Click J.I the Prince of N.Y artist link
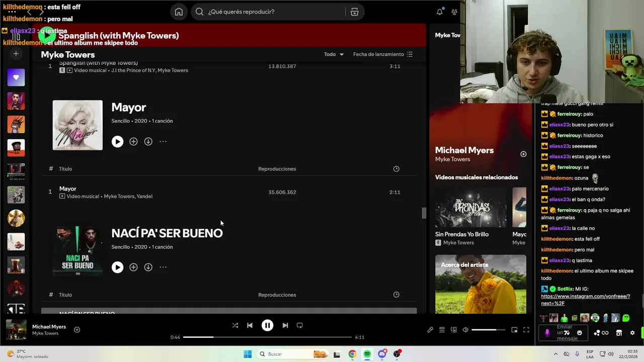644x362 pixels. 133,70
